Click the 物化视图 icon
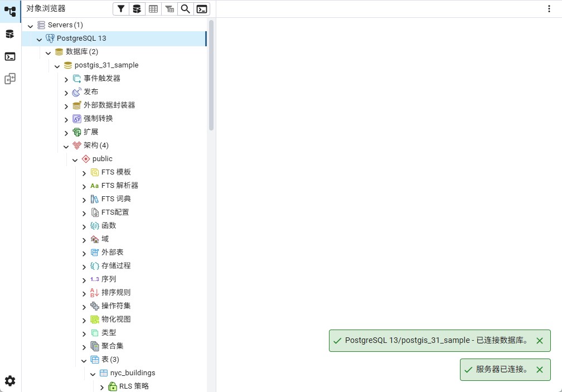Screen dimensions: 562x392 point(95,320)
